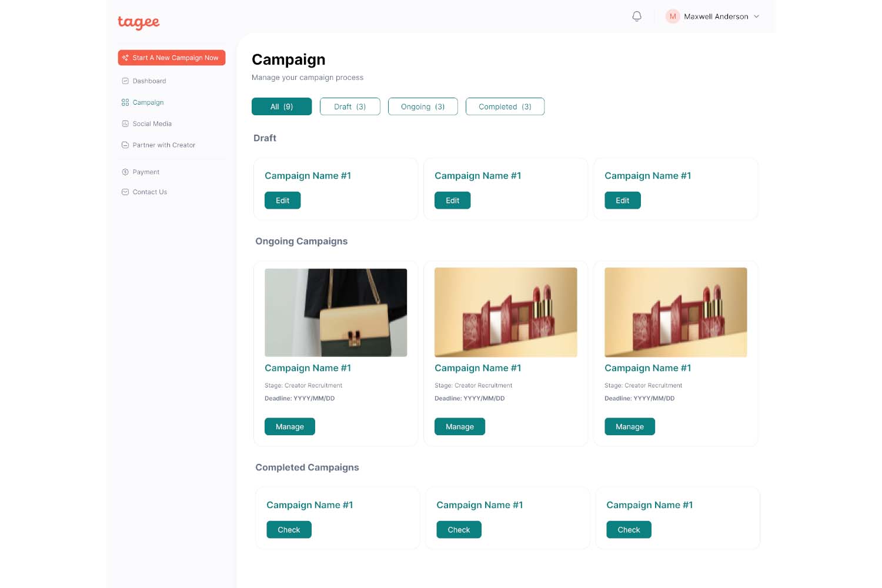Check the last completed campaign
The height and width of the screenshot is (588, 882).
[629, 530]
